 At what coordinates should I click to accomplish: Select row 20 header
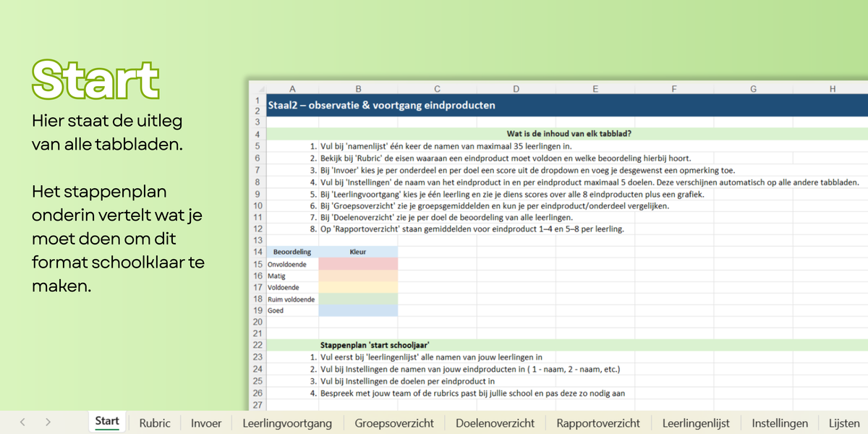[x=257, y=322]
